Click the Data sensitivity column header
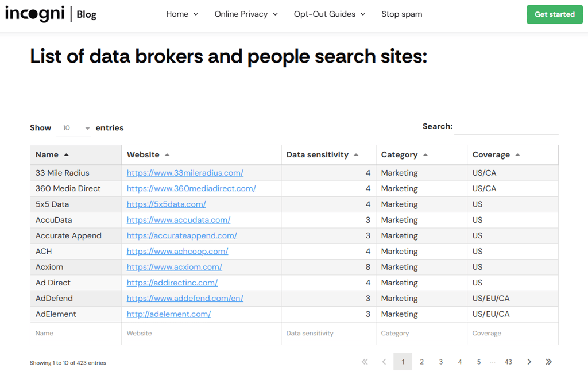The image size is (588, 379). pos(328,155)
